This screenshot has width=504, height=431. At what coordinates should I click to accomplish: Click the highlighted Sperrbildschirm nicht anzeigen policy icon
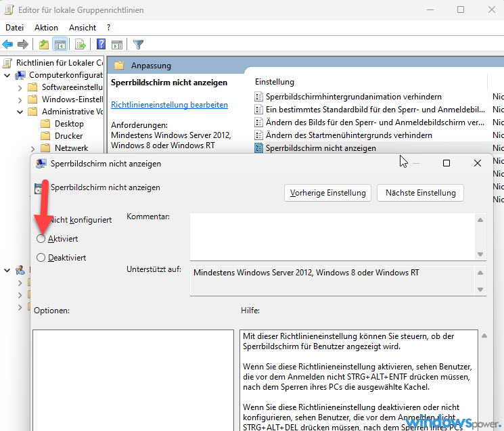[258, 148]
